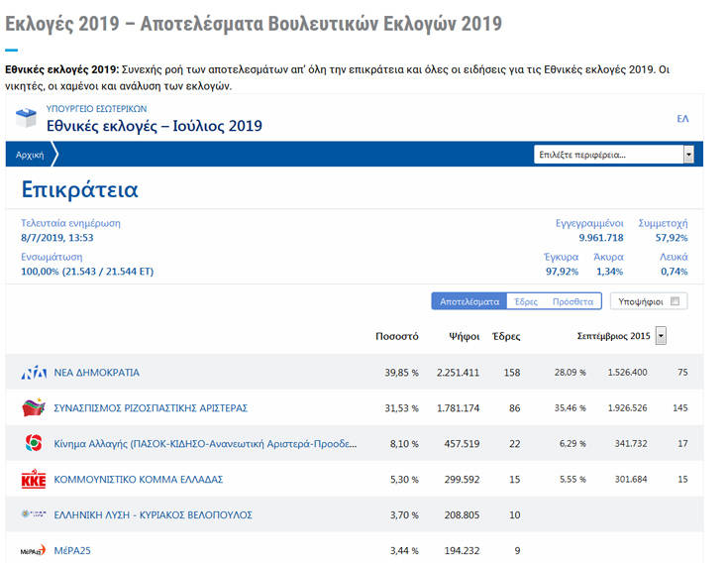Open the ΚΟΜΜΟΥΝΙΣΤΙΚΟ ΚΟΜΜΑ ΕΛΛΑΔΑΣ link
728x563 pixels.
tap(138, 480)
